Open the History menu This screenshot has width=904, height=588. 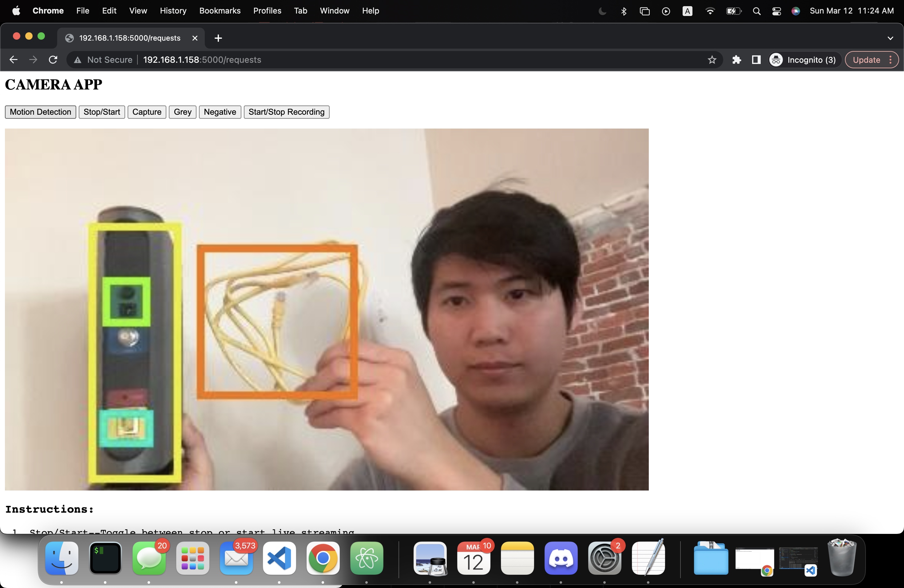coord(173,11)
